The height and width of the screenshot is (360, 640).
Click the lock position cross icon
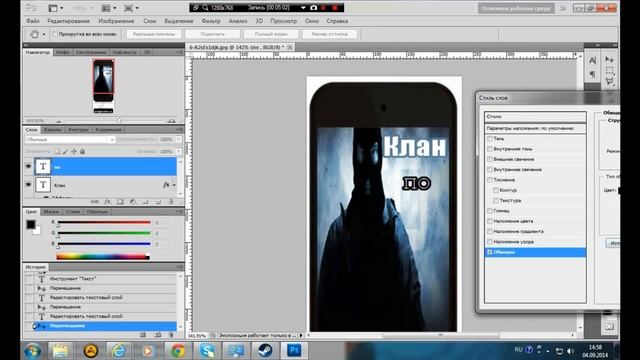tap(74, 151)
